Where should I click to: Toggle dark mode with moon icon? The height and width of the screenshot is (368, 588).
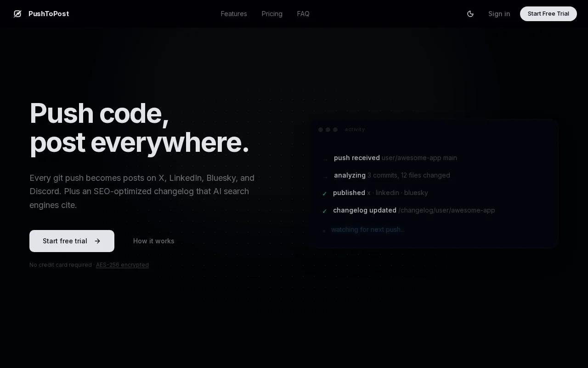click(x=470, y=14)
